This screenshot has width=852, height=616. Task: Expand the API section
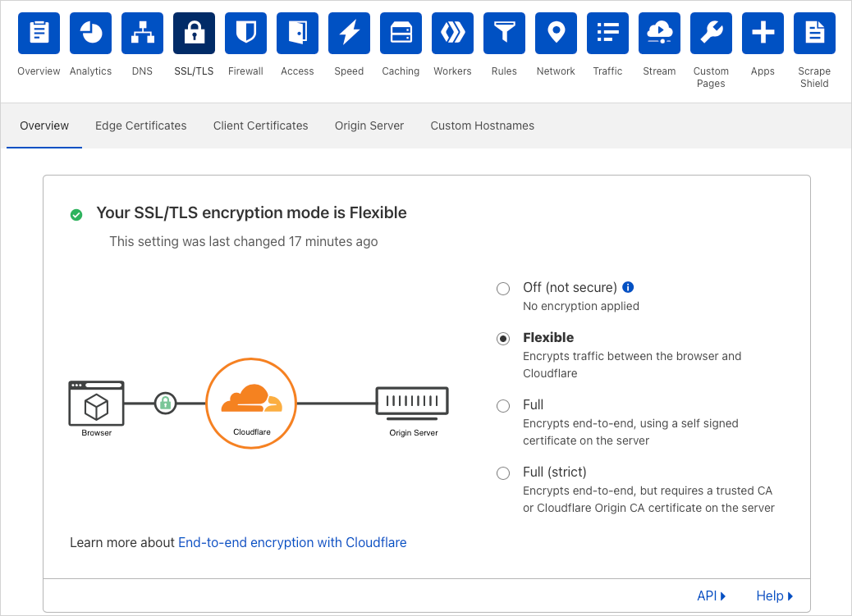coord(711,596)
